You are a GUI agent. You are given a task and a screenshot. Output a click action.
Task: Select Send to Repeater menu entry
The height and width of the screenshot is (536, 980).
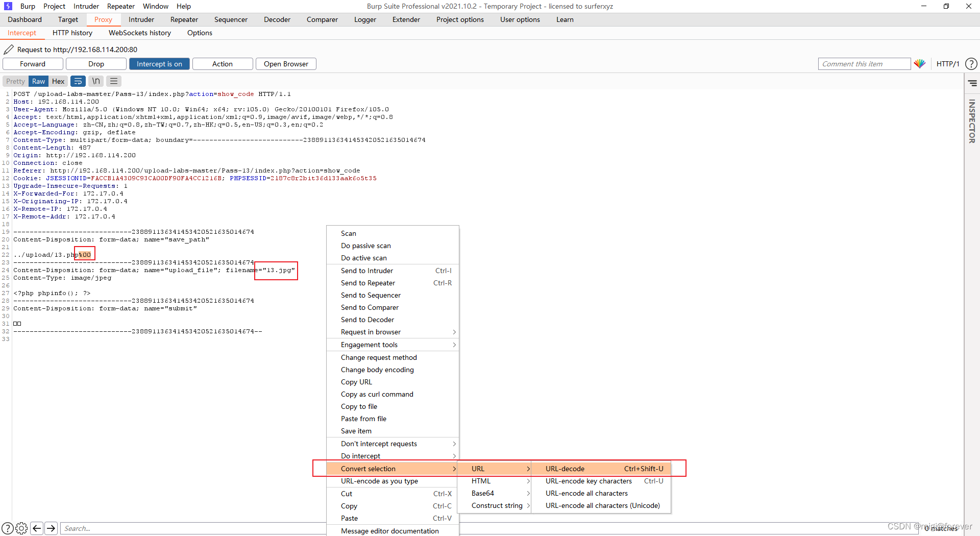click(393, 283)
